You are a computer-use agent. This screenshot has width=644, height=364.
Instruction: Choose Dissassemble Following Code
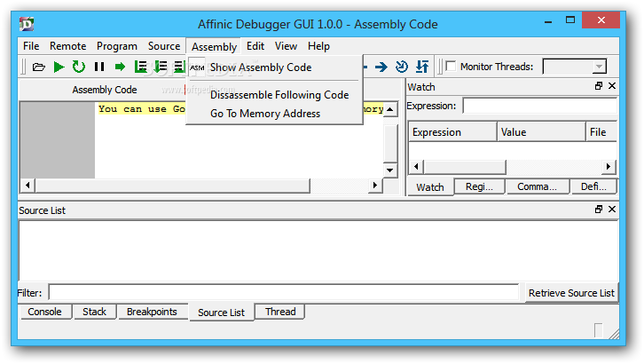274,95
